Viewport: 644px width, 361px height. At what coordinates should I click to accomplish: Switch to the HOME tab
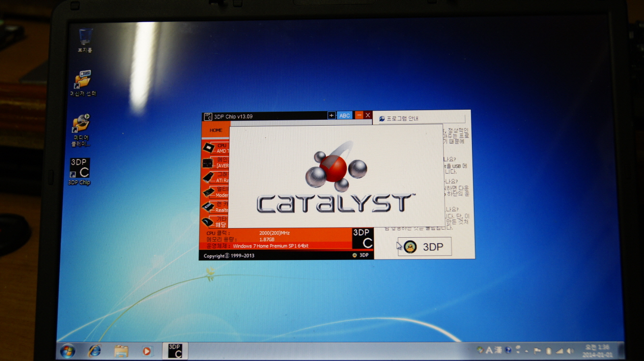coord(216,130)
